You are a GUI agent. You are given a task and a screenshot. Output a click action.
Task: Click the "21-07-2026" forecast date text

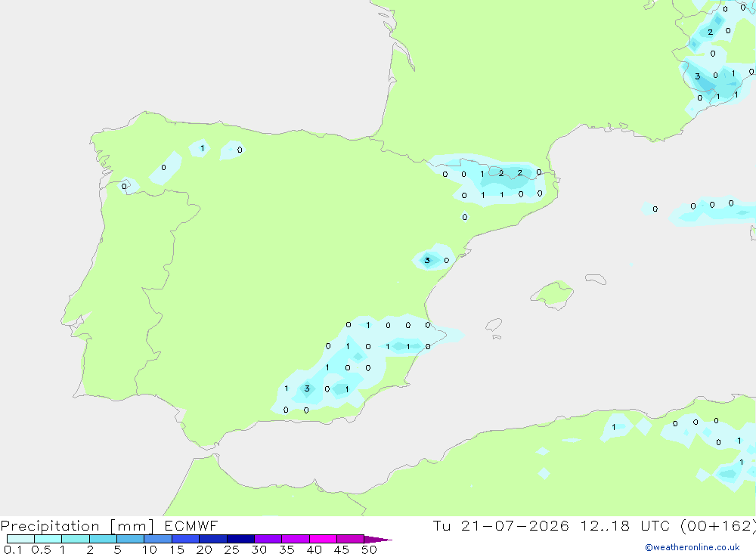pos(515,525)
